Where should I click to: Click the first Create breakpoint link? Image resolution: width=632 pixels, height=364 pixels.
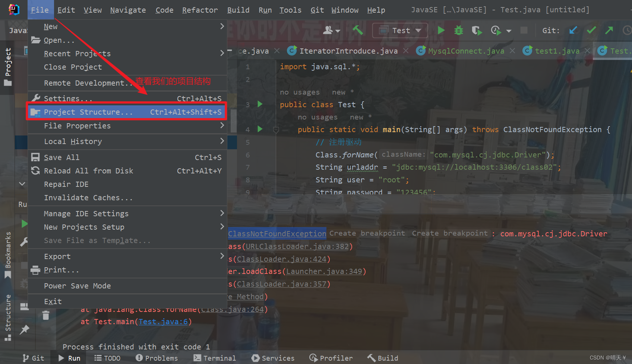pos(367,233)
